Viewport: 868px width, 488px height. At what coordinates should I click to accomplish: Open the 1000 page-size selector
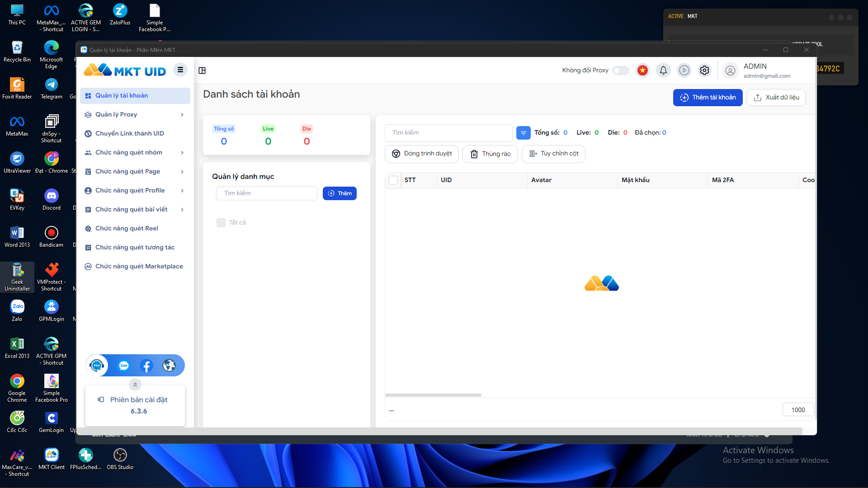(798, 410)
